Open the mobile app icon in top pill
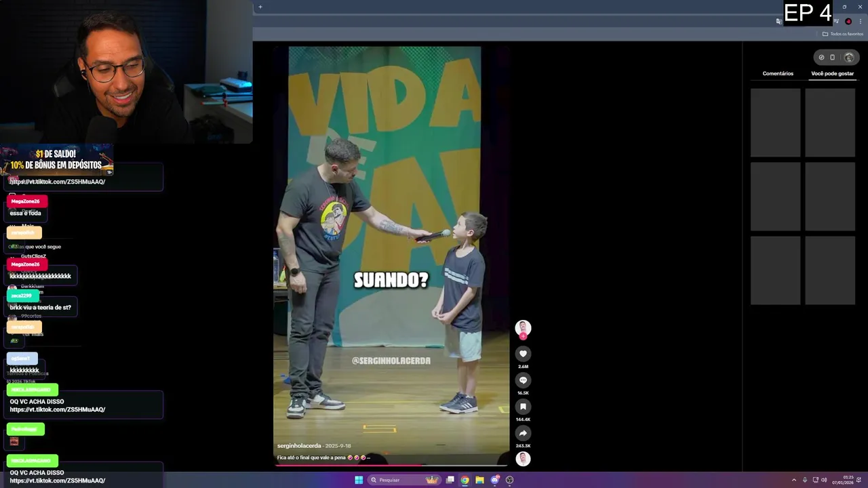Screen dimensions: 868x488 tap(833, 57)
